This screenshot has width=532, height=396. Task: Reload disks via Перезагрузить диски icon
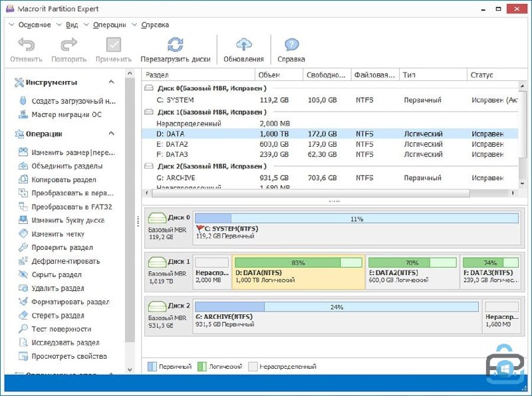176,45
